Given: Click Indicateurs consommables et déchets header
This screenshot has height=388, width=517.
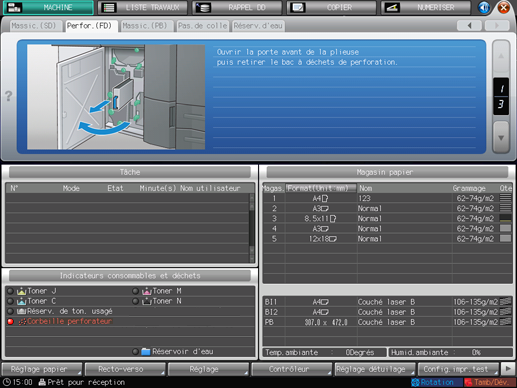Looking at the screenshot, I should (130, 276).
